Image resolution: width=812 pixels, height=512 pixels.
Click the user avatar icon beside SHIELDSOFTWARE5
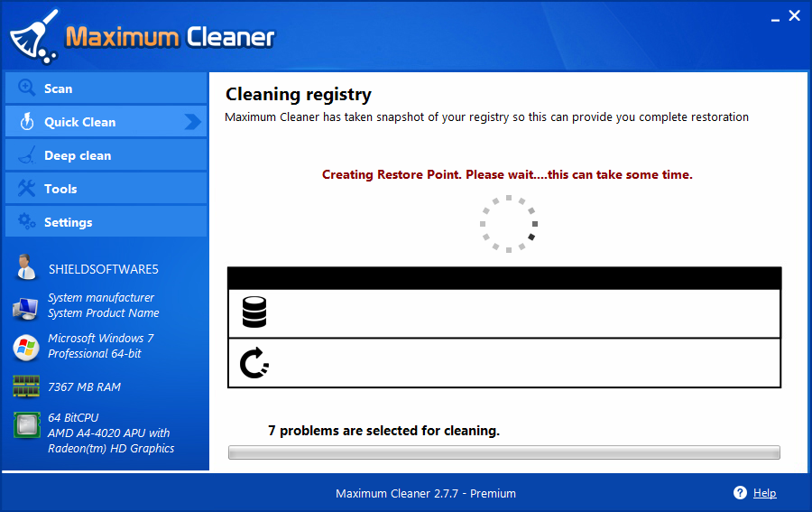(25, 267)
